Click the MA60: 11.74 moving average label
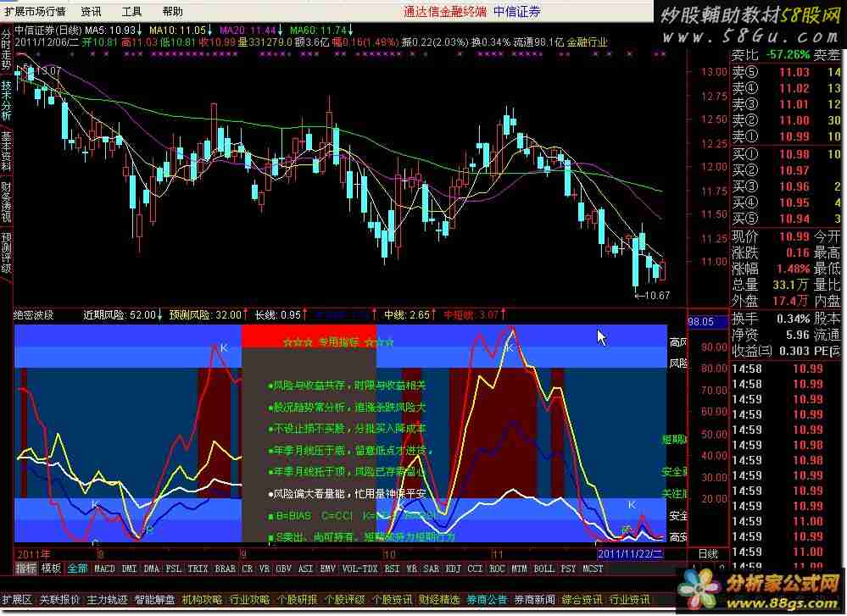This screenshot has width=847, height=616. pos(321,31)
